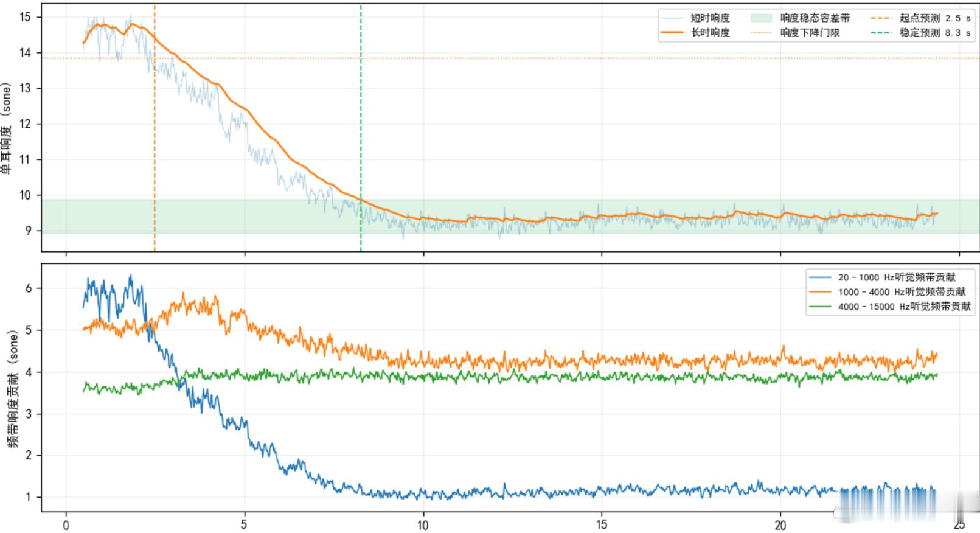
Task: Click the 稳定预测 8.3 s legend entry
Action: [x=920, y=33]
